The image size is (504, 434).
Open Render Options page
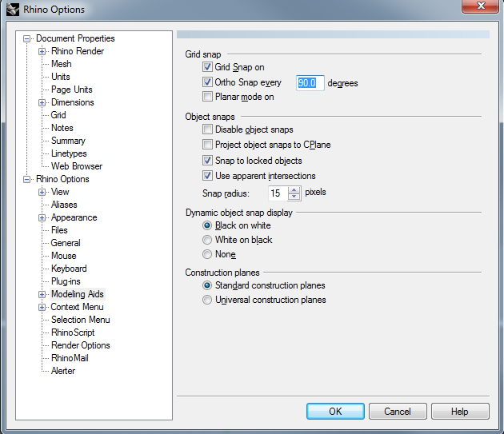pyautogui.click(x=80, y=345)
